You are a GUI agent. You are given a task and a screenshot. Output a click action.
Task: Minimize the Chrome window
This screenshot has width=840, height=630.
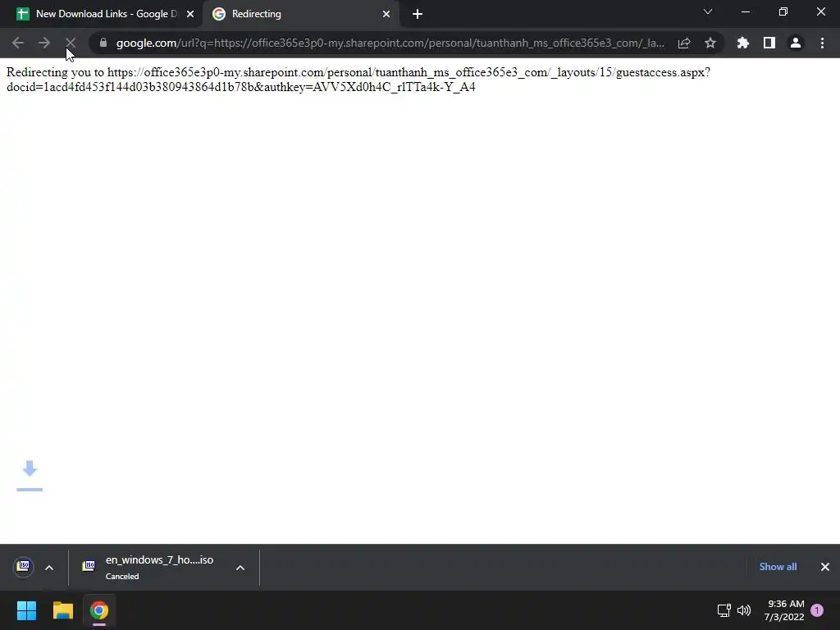[x=745, y=11]
